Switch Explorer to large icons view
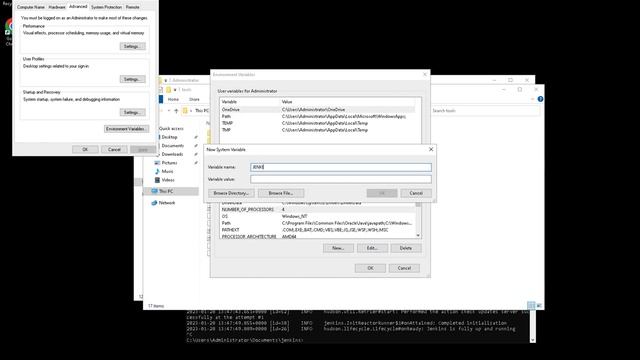This screenshot has height=360, width=640. click(539, 305)
